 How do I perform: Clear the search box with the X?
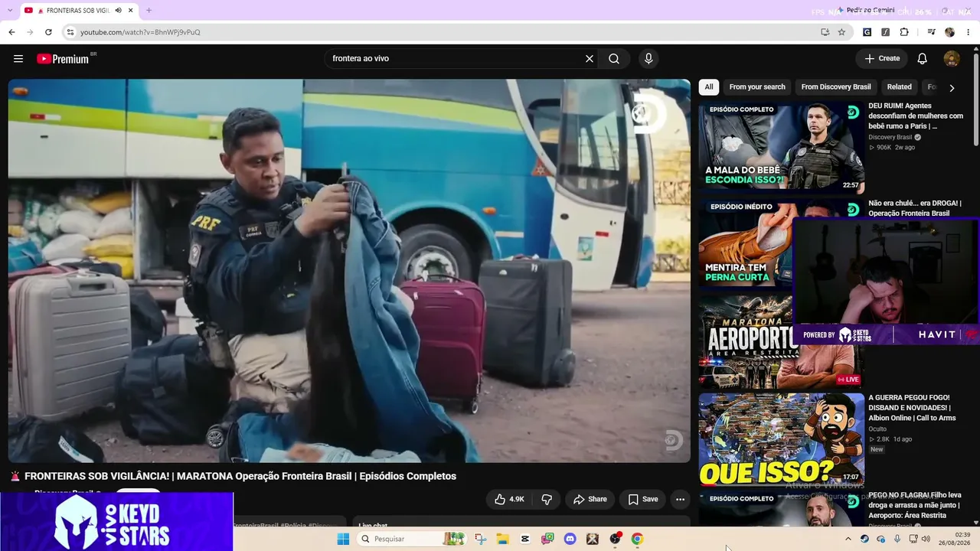[x=590, y=59]
